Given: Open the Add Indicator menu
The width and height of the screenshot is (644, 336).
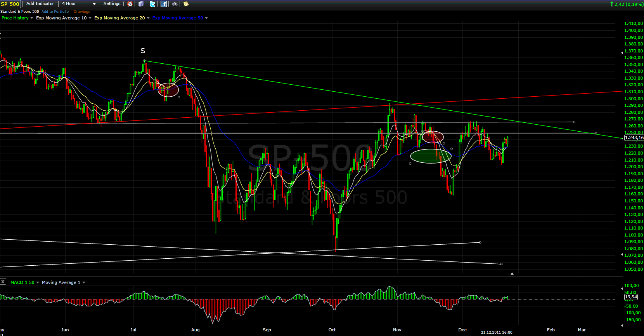Looking at the screenshot, I should pyautogui.click(x=40, y=4).
